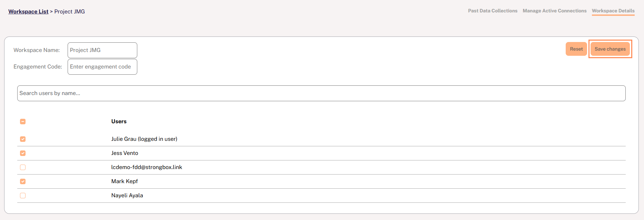Toggle the select-all users checkbox
644x220 pixels.
point(23,122)
